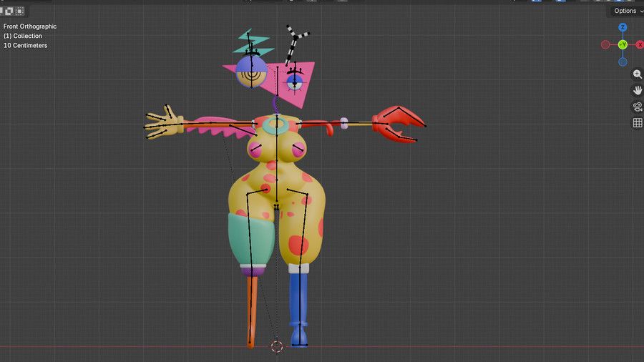Toggle the camera view icon
644x362 pixels.
pos(637,107)
